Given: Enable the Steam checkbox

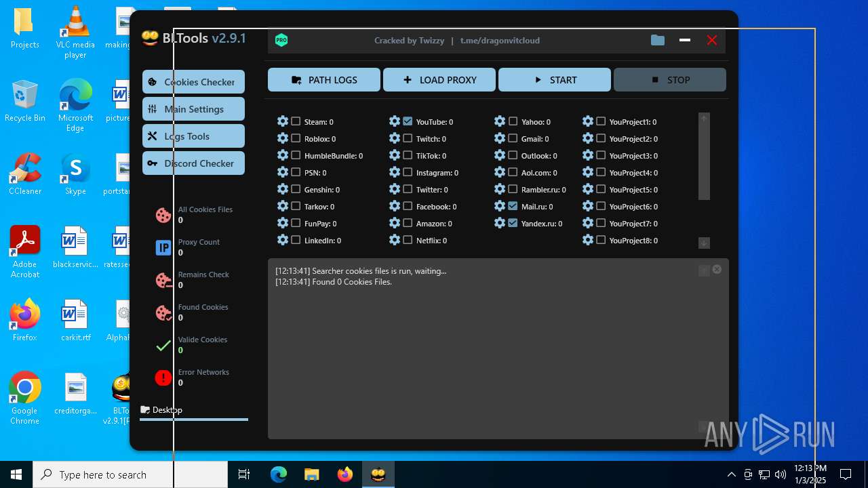Looking at the screenshot, I should click(296, 121).
